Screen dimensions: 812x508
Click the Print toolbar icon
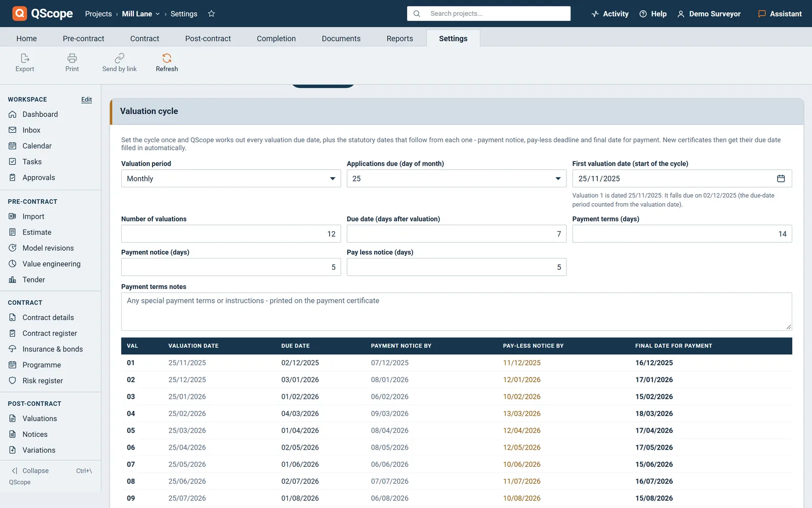click(x=72, y=58)
